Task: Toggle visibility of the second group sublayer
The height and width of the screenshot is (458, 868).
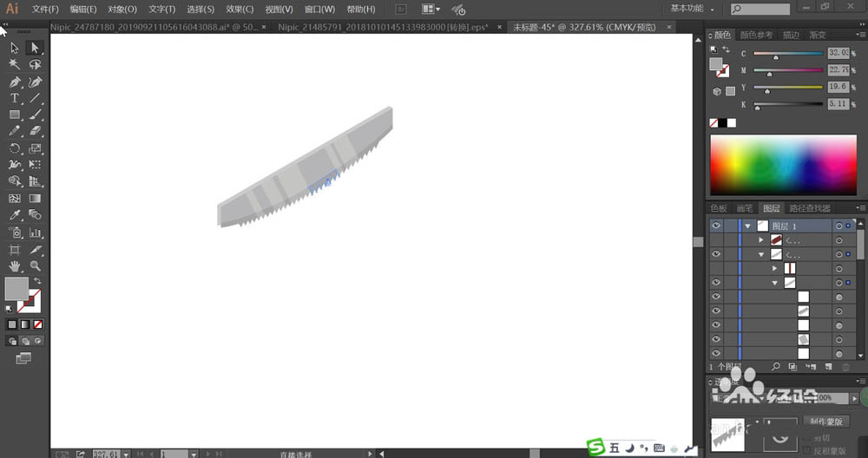Action: point(716,254)
